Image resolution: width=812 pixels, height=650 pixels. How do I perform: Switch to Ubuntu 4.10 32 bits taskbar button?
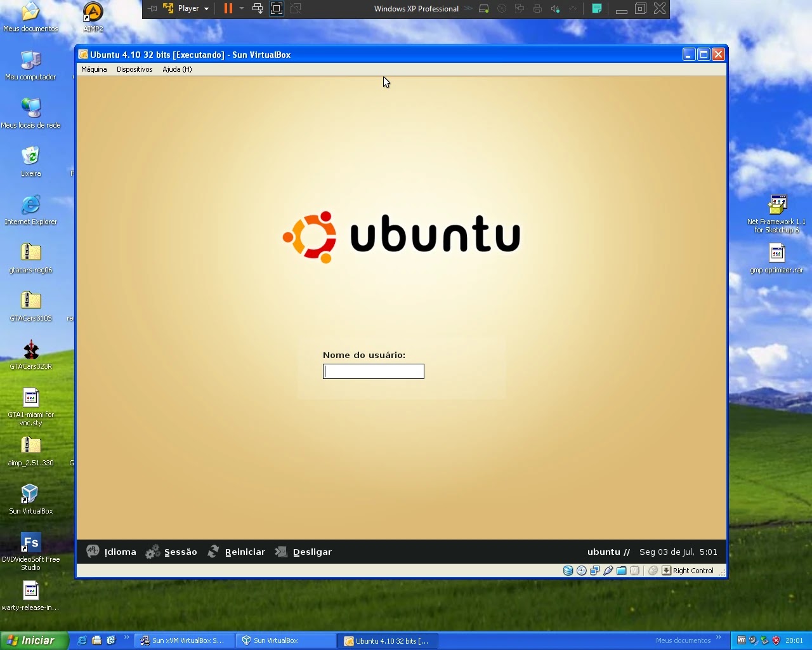(x=388, y=640)
